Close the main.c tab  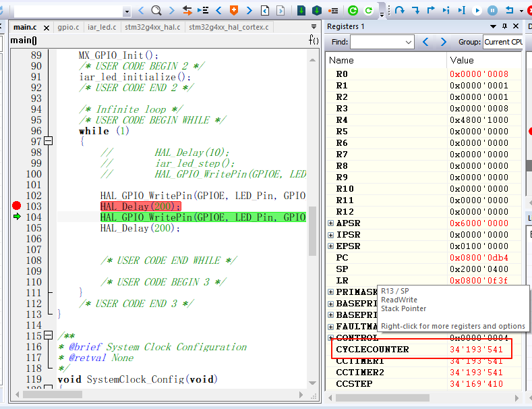pos(47,28)
